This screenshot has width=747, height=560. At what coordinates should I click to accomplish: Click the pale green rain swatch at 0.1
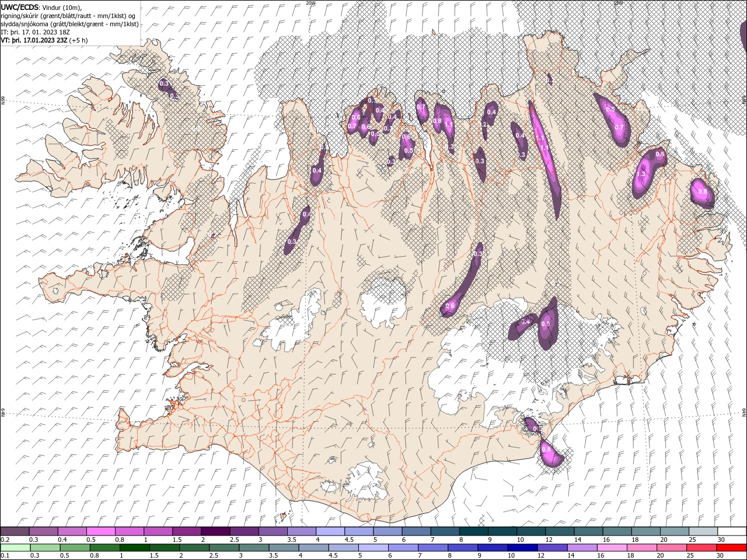(15, 548)
